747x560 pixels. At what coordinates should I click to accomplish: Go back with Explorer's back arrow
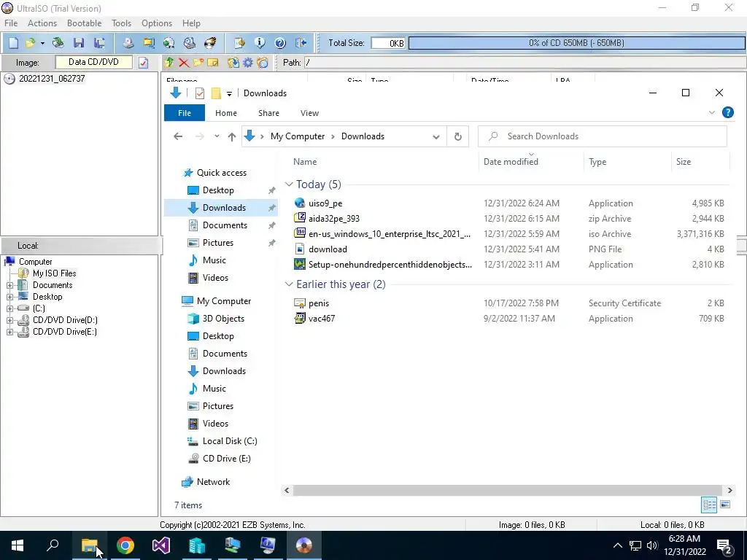(178, 136)
